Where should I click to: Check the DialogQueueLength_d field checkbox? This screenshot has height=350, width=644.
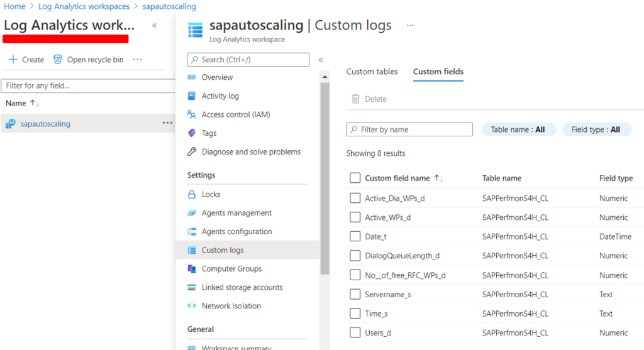[x=355, y=256]
